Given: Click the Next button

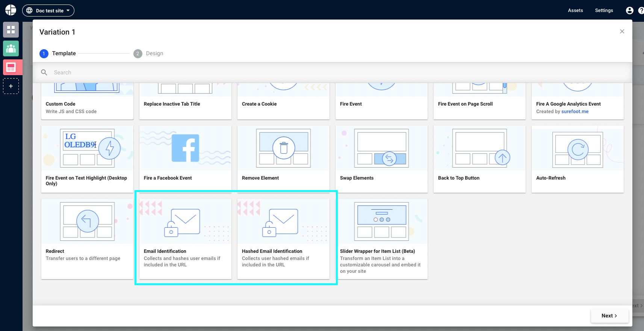Looking at the screenshot, I should (609, 316).
